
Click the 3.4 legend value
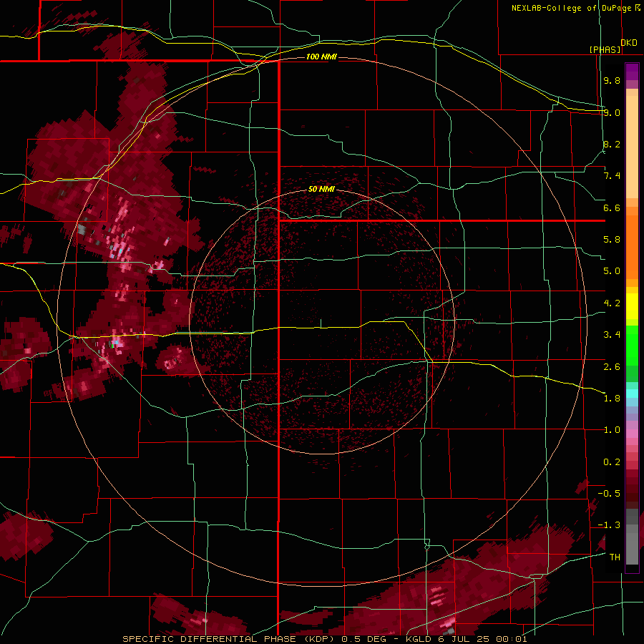tap(612, 335)
